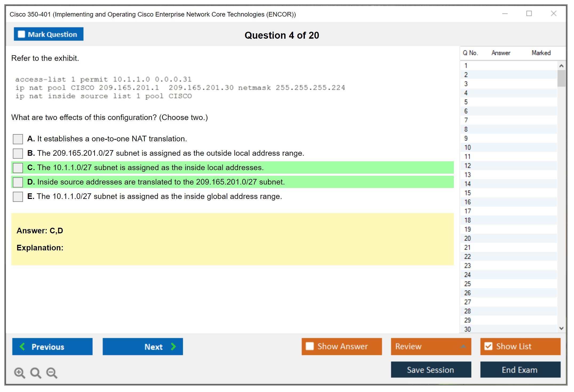Click the Marked column header

[x=541, y=53]
